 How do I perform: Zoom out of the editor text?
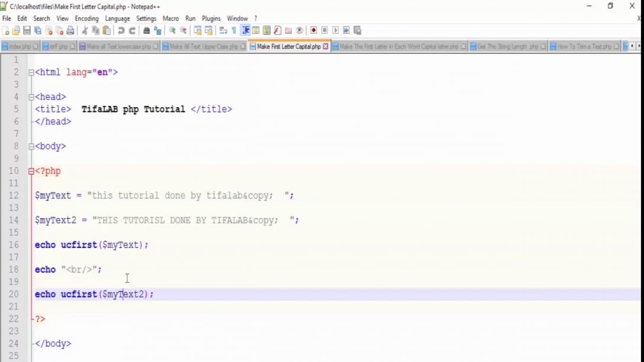(x=183, y=30)
